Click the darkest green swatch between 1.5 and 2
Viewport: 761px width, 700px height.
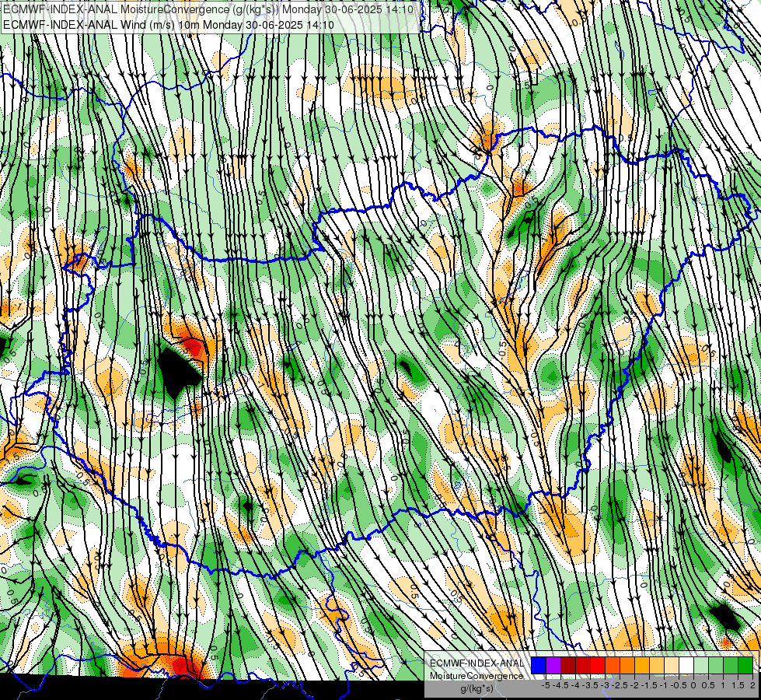click(x=746, y=665)
